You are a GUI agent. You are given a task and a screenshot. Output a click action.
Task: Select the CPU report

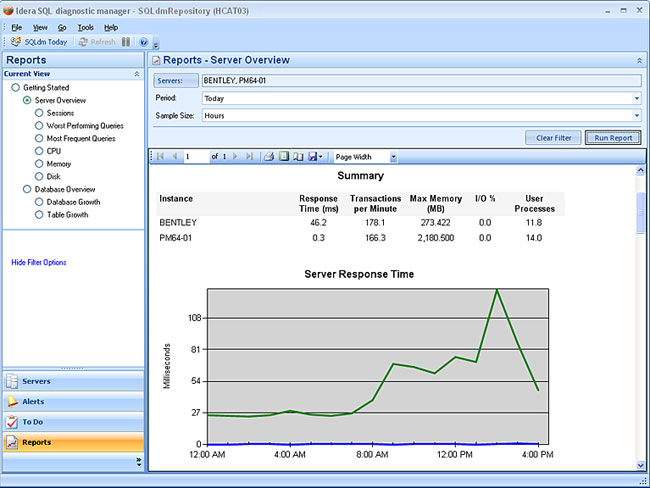tap(39, 151)
